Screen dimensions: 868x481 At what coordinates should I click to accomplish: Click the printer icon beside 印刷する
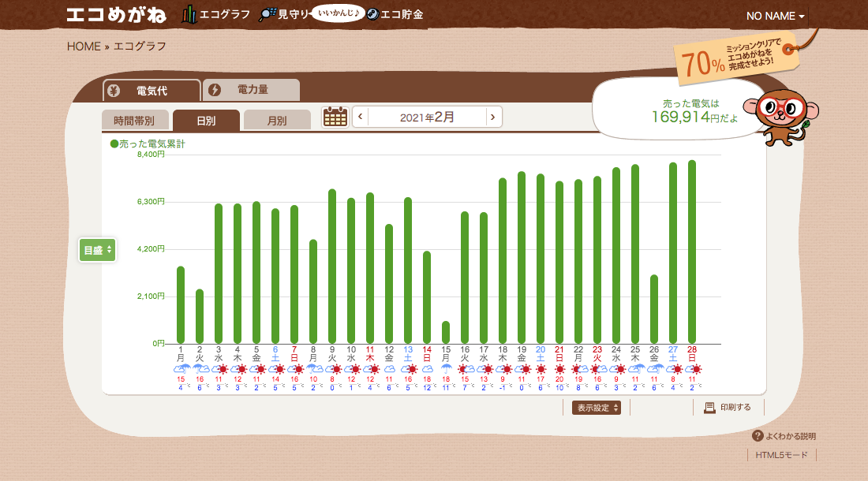click(709, 408)
